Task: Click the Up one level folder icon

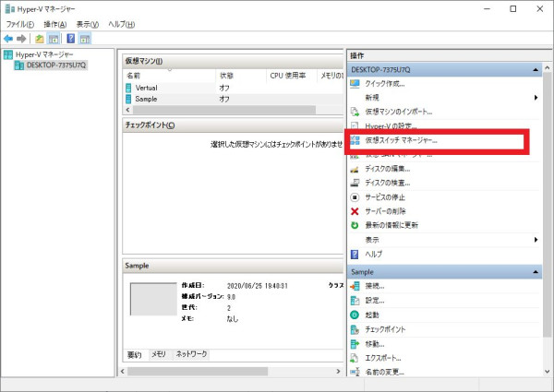Action: coord(39,39)
